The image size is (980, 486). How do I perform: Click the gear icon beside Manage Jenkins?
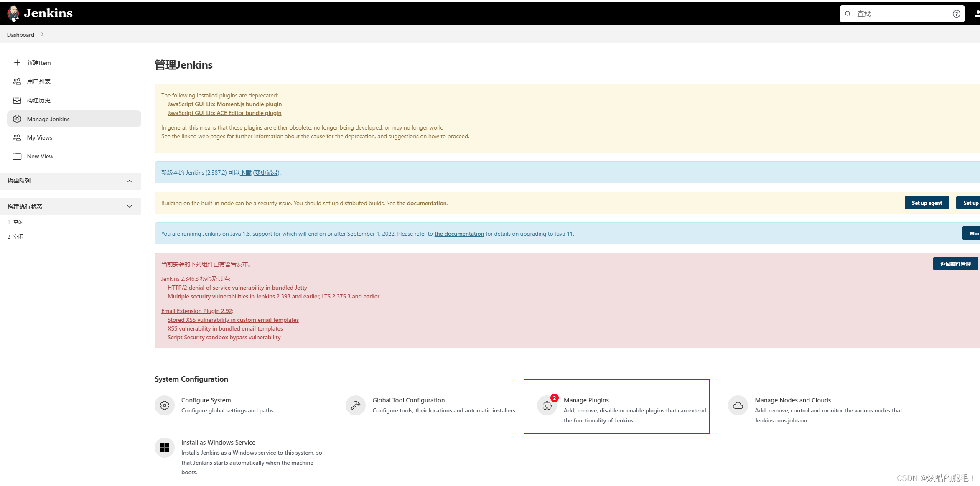[17, 119]
